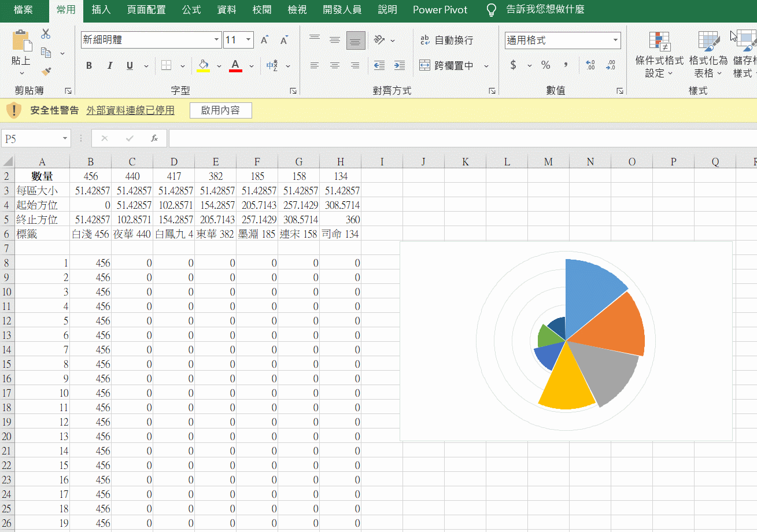The image size is (757, 532).
Task: Switch to the 資料 tab
Action: [x=227, y=10]
